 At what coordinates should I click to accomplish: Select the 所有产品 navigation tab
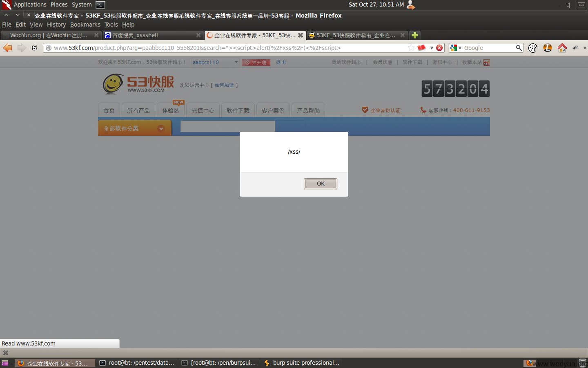[138, 110]
